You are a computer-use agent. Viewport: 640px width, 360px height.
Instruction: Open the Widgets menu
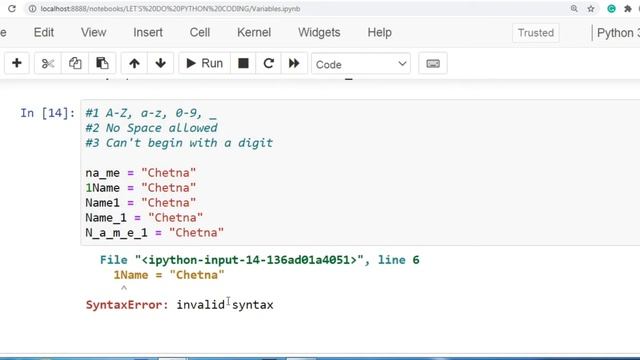click(319, 33)
